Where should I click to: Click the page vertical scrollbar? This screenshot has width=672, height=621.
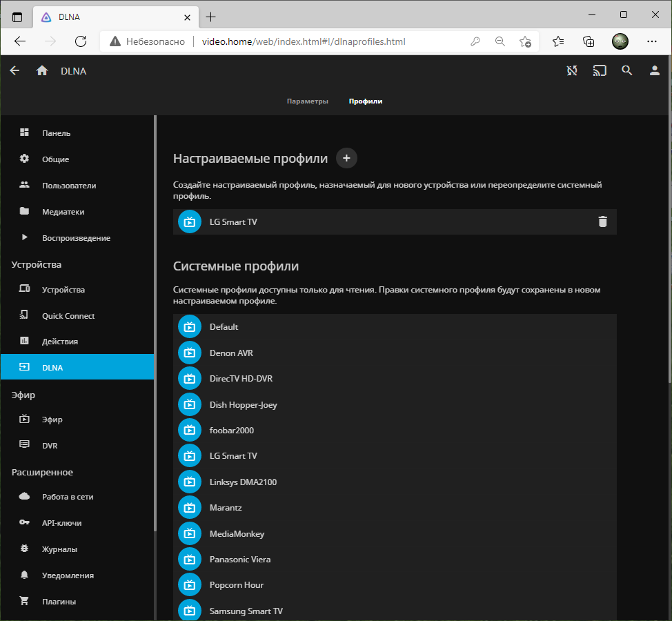tap(669, 219)
